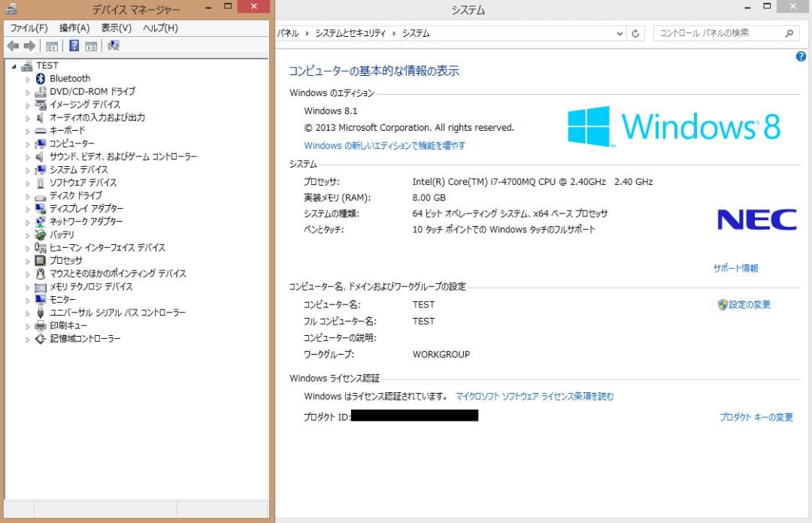This screenshot has height=523, width=812.
Task: Select the ヒューマン インターフェイス デバイス icon
Action: (x=41, y=247)
